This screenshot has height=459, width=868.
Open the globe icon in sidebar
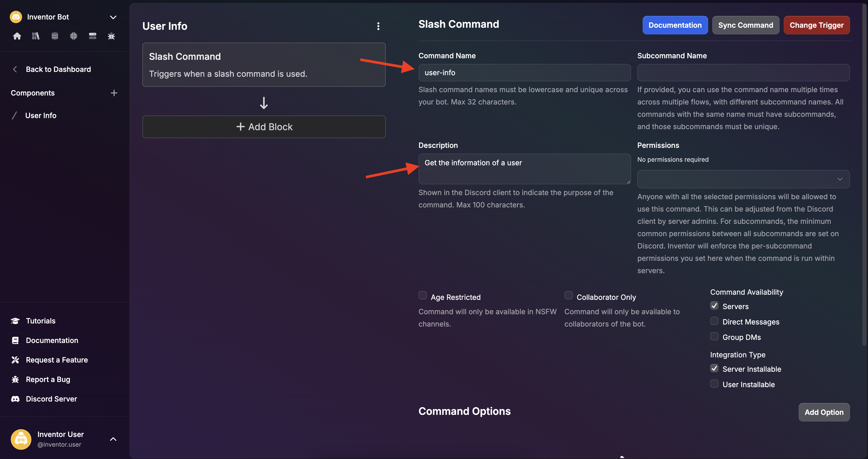click(x=73, y=36)
